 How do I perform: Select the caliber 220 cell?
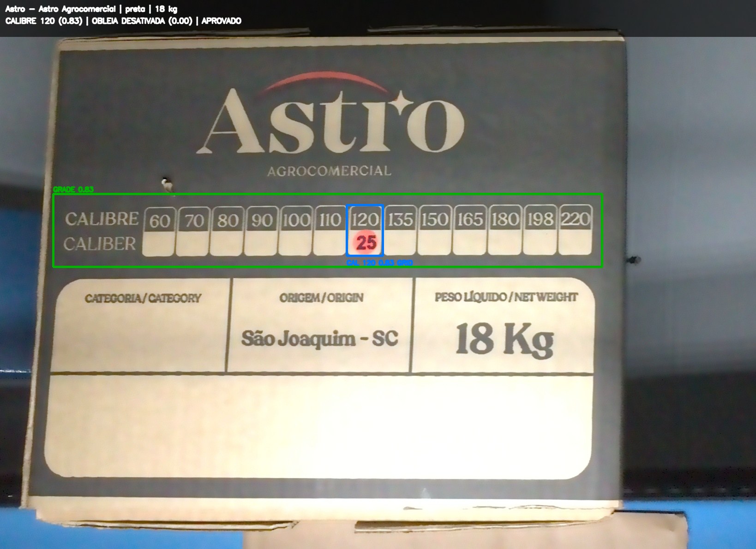pyautogui.click(x=575, y=230)
